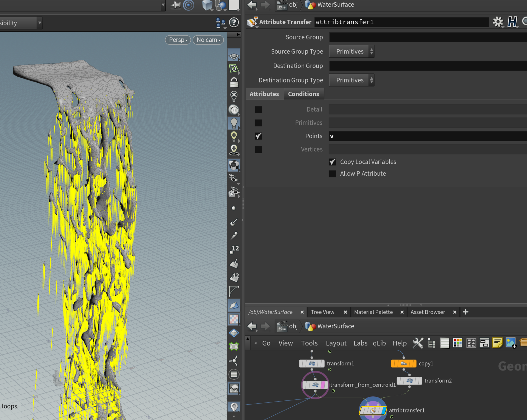Toggle point numbers 12 display icon

[x=234, y=250]
